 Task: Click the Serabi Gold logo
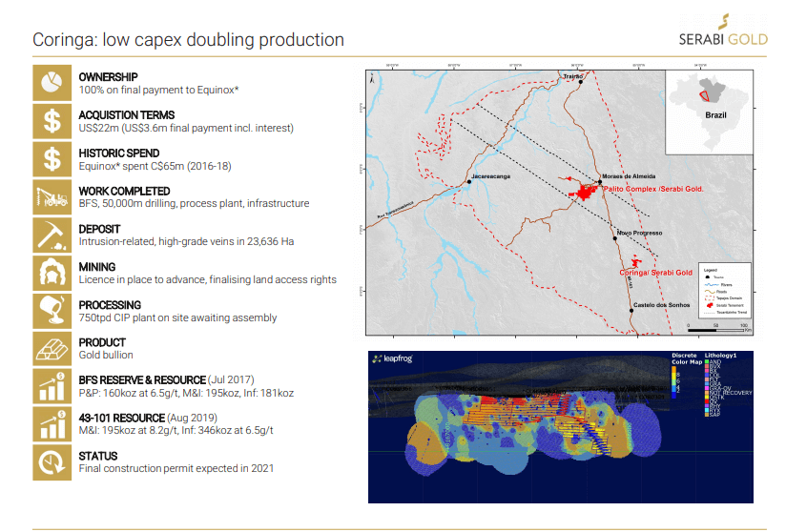point(723,31)
